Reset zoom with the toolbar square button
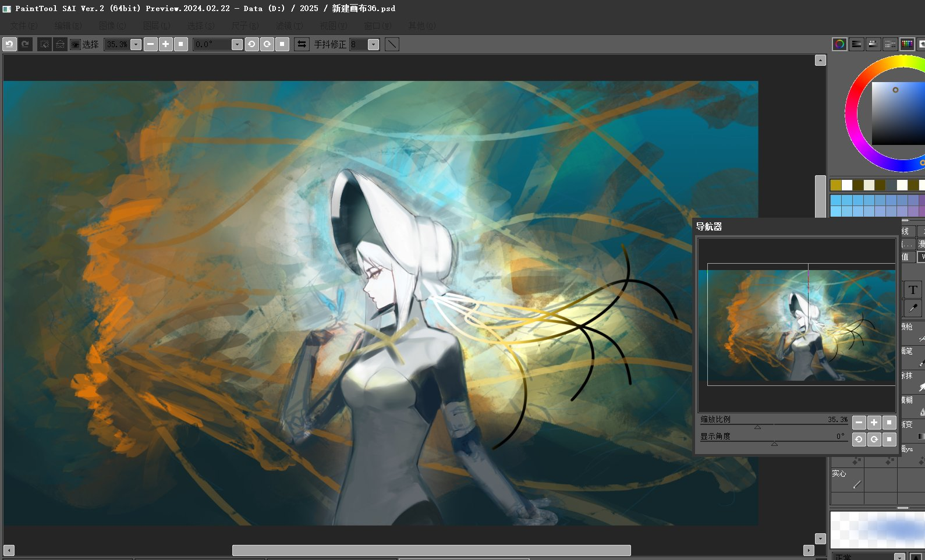This screenshot has width=925, height=560. [181, 44]
